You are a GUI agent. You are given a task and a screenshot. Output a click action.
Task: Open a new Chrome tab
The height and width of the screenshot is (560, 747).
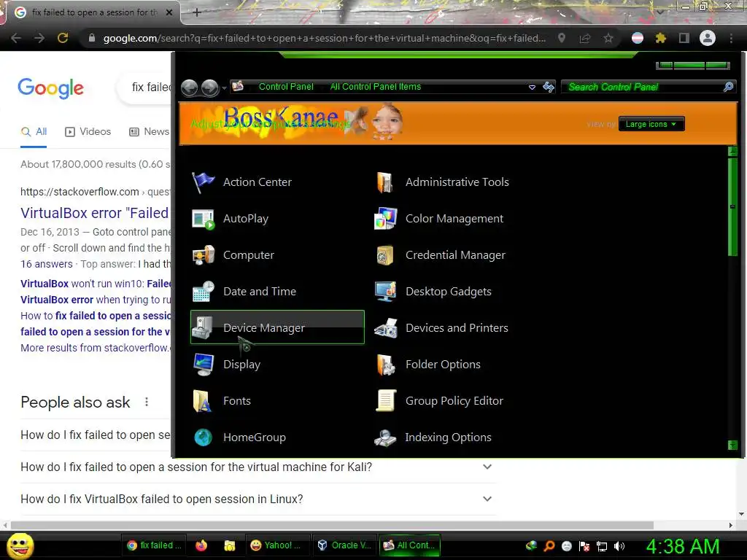(x=197, y=13)
